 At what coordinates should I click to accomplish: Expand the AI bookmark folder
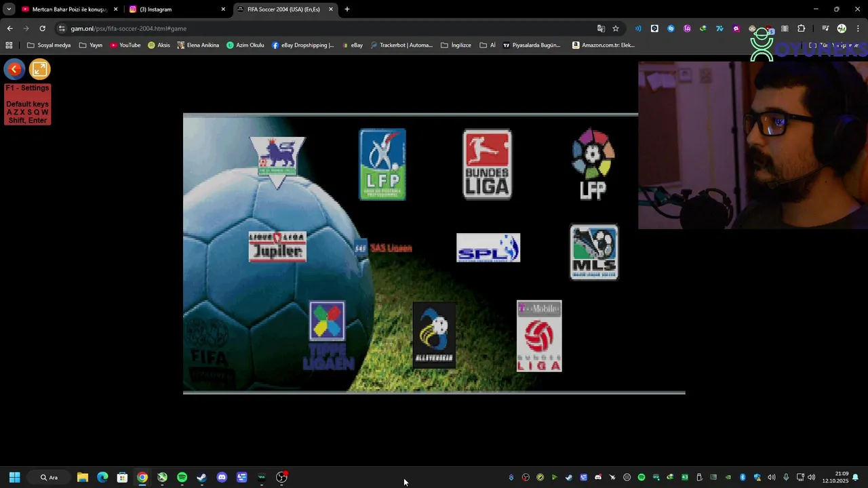click(488, 45)
